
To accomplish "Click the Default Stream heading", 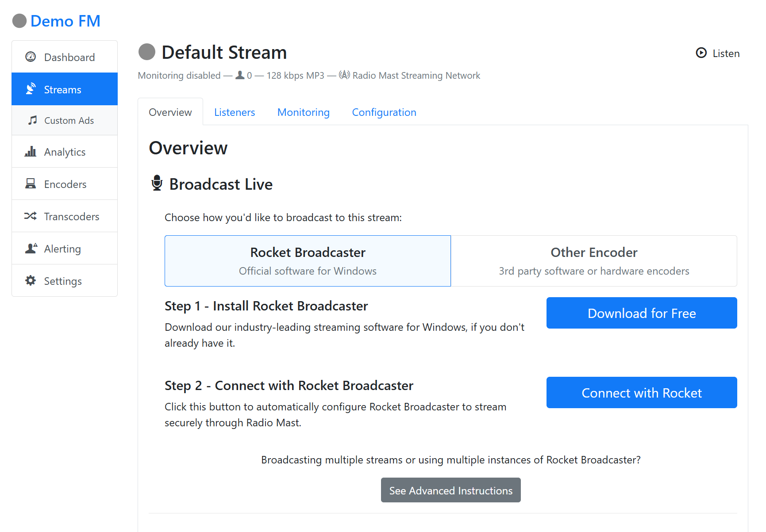I will click(x=224, y=52).
